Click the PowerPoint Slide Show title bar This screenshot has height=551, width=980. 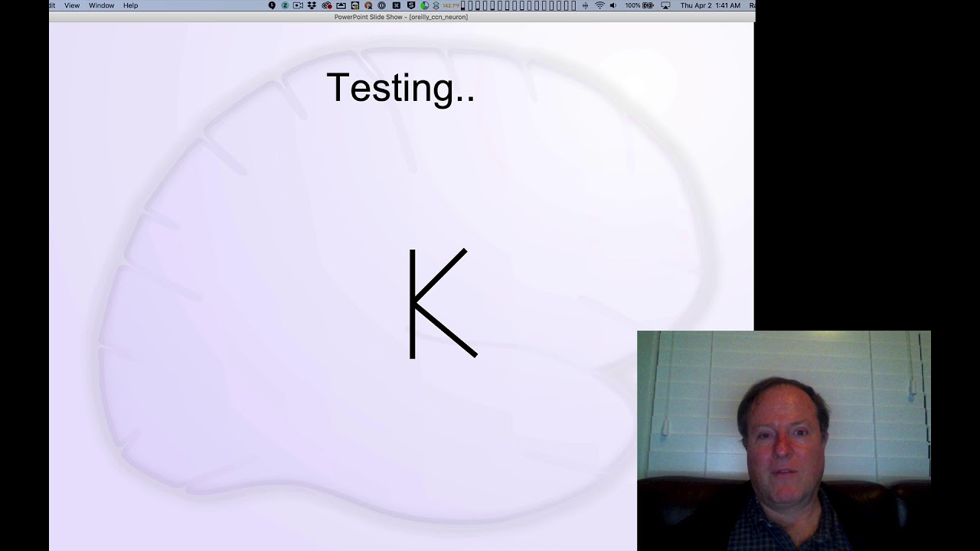[401, 17]
